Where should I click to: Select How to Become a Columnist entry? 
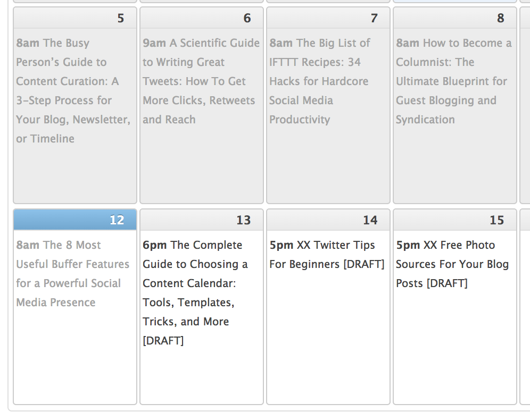click(x=453, y=81)
